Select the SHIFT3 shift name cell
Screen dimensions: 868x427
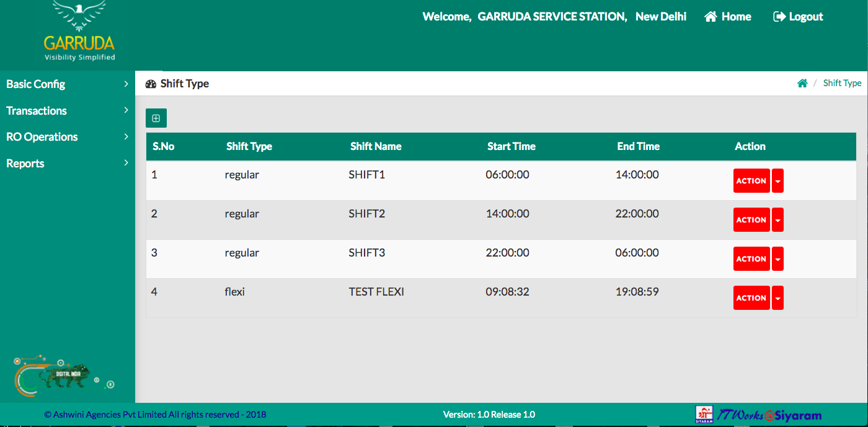(x=367, y=253)
